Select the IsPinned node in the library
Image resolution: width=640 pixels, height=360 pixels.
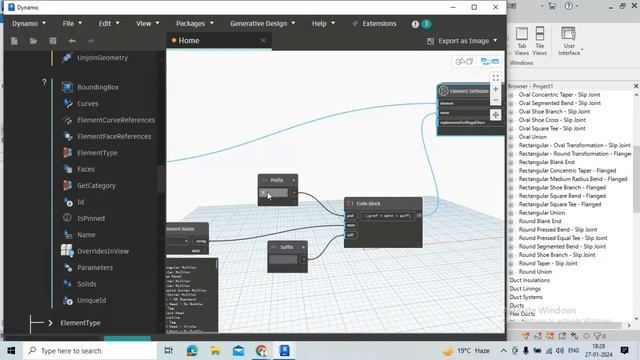[x=91, y=218]
